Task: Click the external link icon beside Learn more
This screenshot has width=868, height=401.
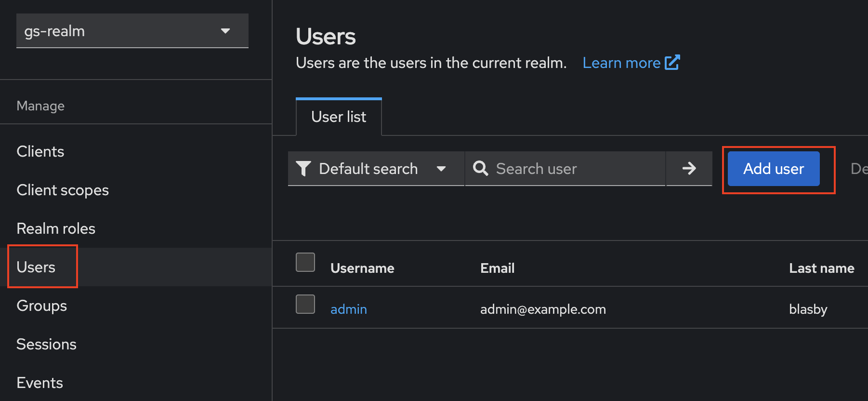Action: click(672, 63)
